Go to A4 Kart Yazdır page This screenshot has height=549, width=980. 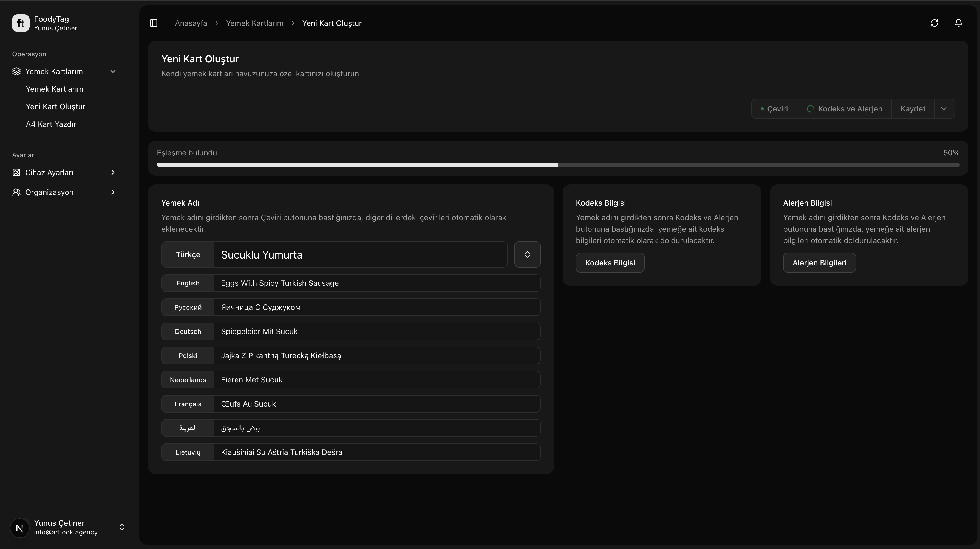[x=51, y=124]
